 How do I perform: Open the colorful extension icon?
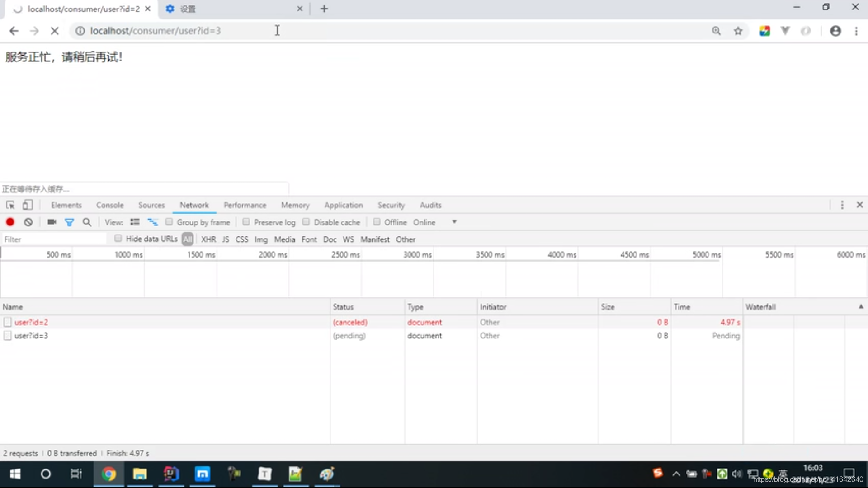click(x=765, y=31)
